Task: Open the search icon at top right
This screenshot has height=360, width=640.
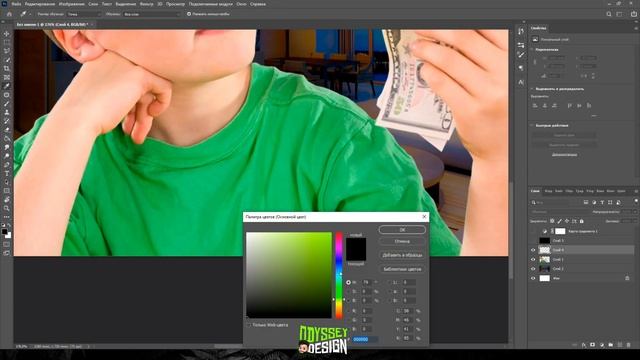Action: point(609,14)
